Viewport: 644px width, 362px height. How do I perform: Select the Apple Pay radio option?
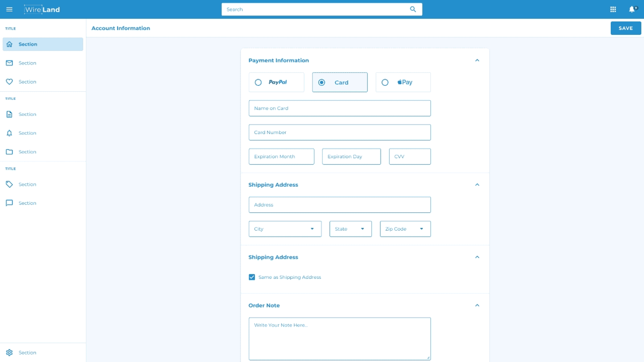pyautogui.click(x=385, y=83)
